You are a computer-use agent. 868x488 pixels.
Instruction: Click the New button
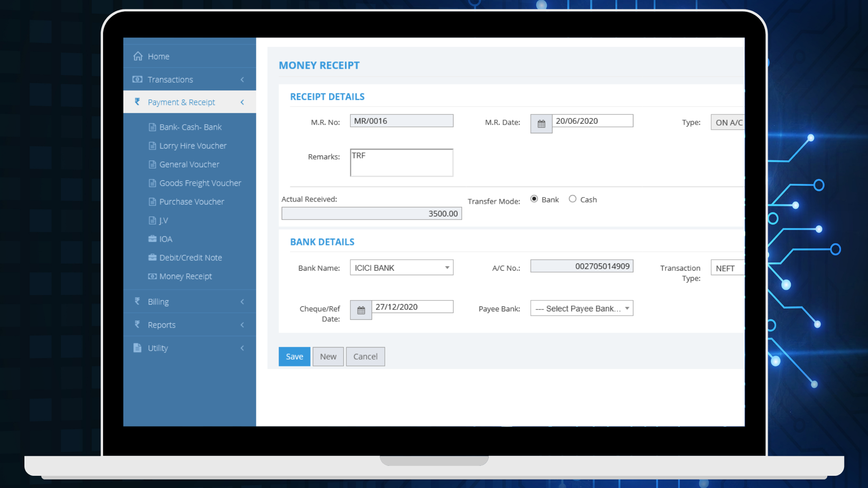pos(328,357)
